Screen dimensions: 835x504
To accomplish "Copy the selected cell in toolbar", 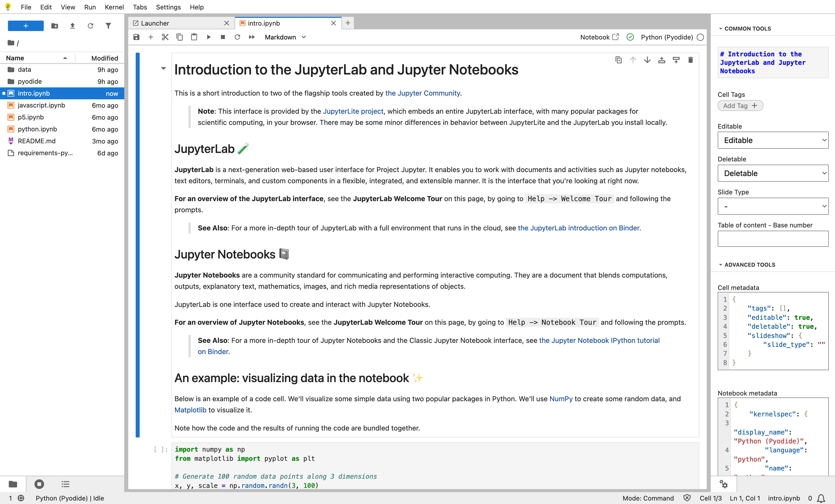I will point(180,37).
